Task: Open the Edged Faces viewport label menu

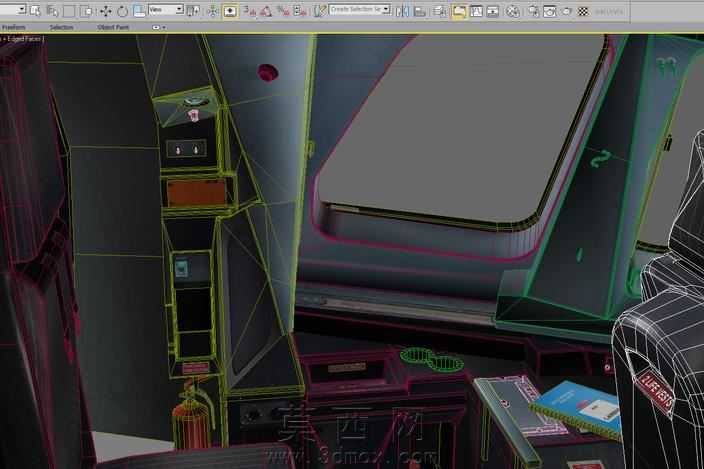Action: pyautogui.click(x=25, y=39)
